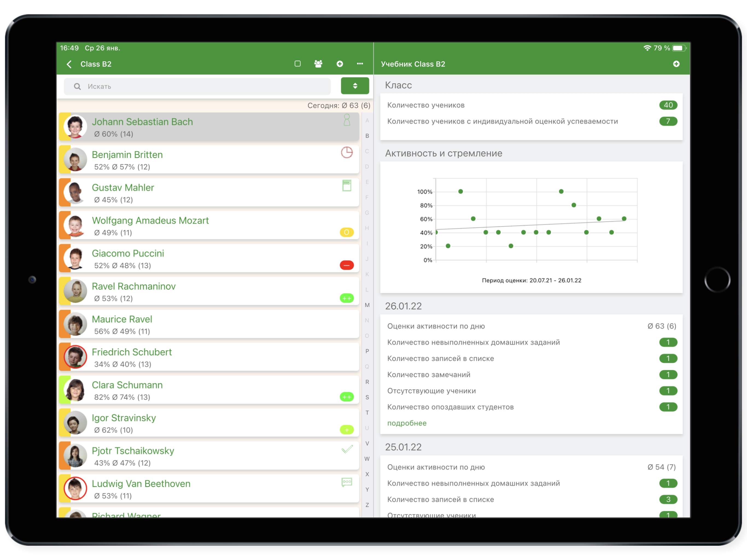This screenshot has width=747, height=560.
Task: Tap the back arrow next to Class B2
Action: [x=69, y=64]
